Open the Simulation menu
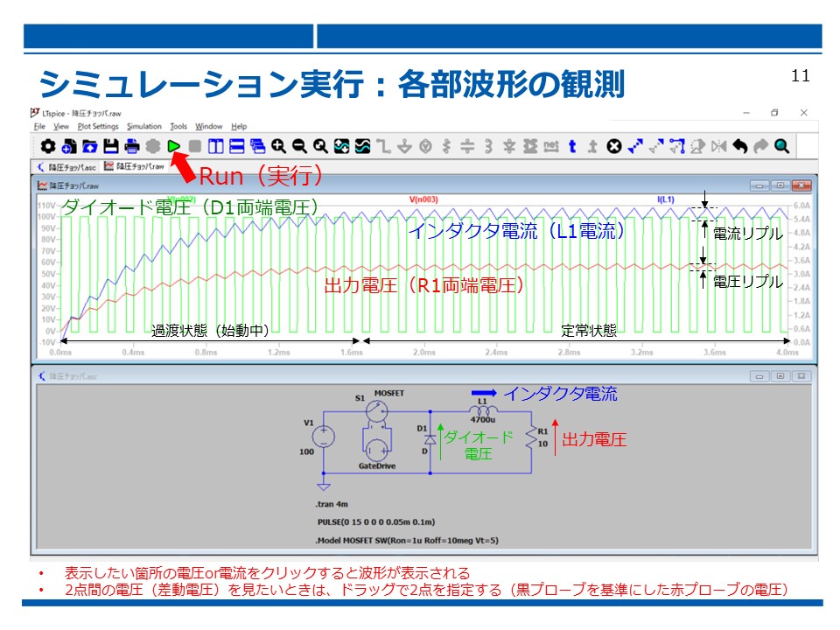This screenshot has height=630, width=840. coord(144,127)
